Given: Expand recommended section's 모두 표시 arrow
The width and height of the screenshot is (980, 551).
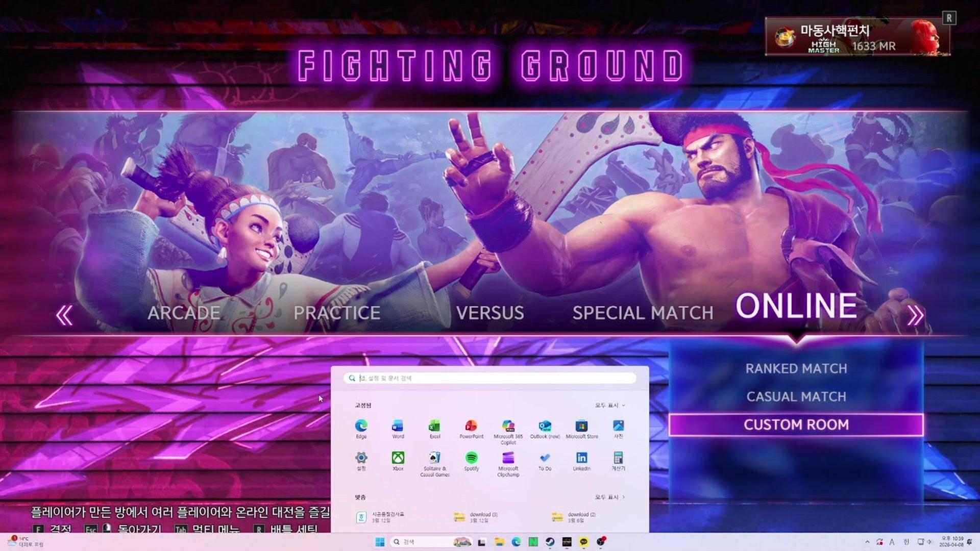Looking at the screenshot, I should coord(609,497).
